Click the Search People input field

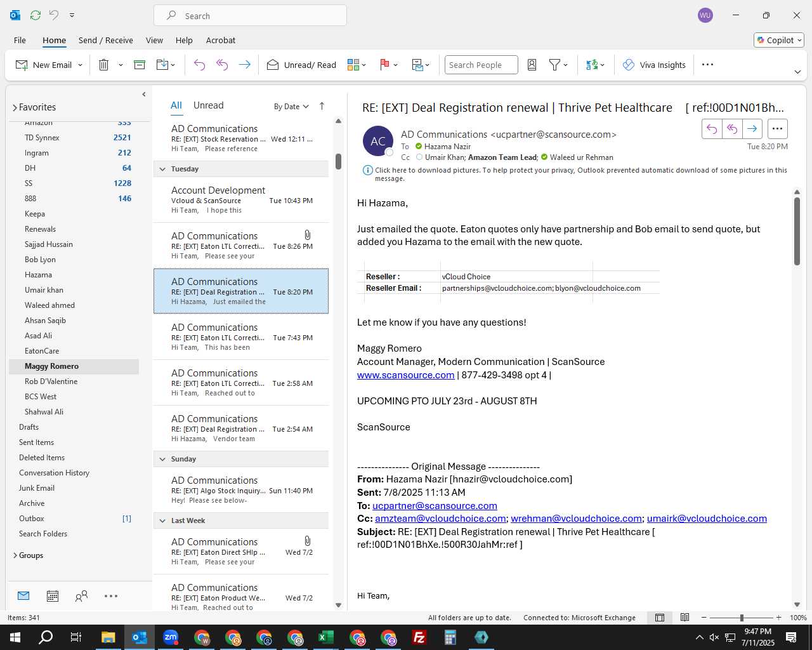pyautogui.click(x=481, y=65)
